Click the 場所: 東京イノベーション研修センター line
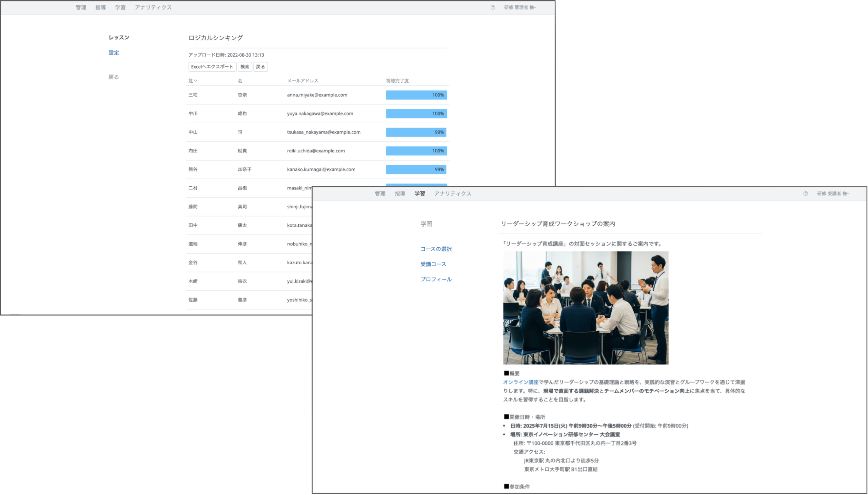Image resolution: width=868 pixels, height=495 pixels. pyautogui.click(x=565, y=435)
